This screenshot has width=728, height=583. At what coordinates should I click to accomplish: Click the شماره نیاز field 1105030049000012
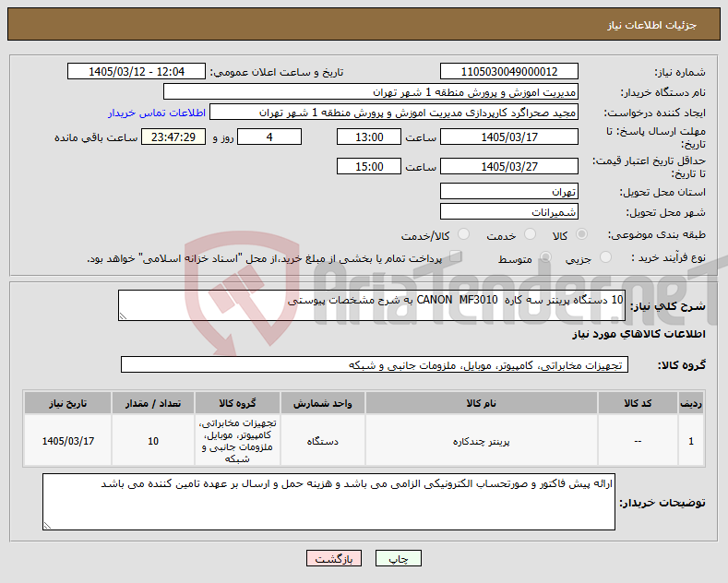508,71
